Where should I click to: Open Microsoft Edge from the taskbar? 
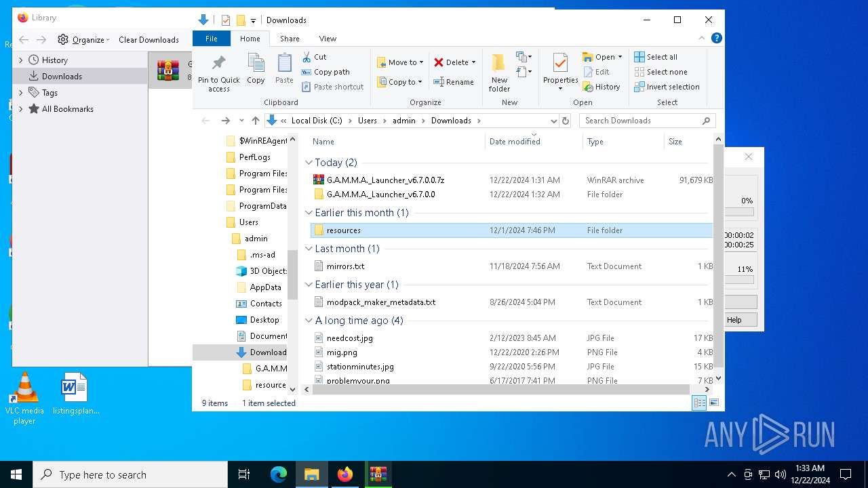pyautogui.click(x=279, y=474)
